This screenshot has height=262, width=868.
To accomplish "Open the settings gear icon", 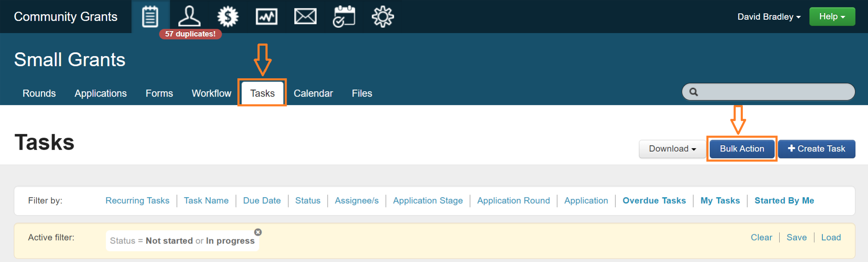I will pos(383,17).
